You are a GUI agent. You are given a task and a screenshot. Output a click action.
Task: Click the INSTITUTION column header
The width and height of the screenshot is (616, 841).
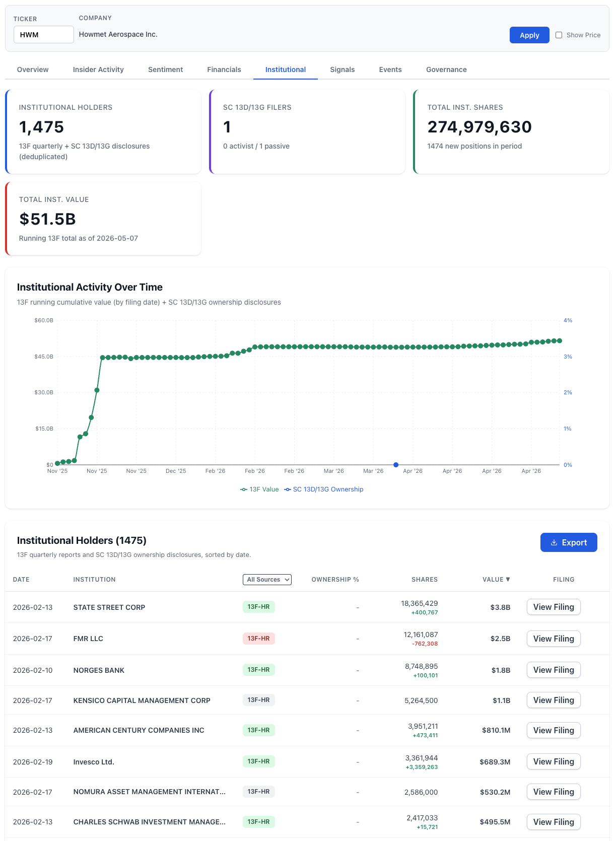click(94, 580)
